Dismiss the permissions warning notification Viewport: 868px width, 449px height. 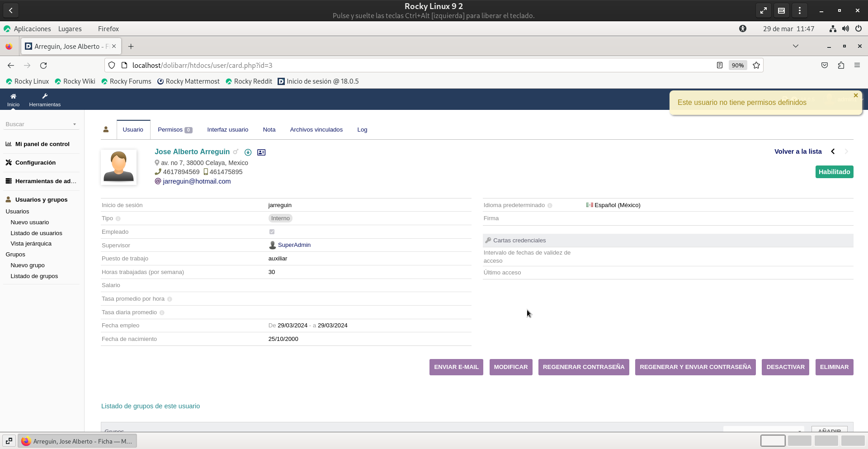(855, 95)
